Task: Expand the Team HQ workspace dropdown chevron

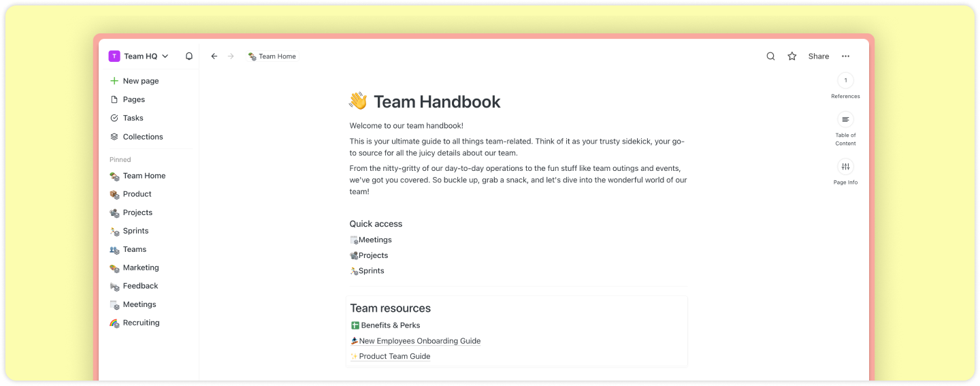Action: click(165, 57)
